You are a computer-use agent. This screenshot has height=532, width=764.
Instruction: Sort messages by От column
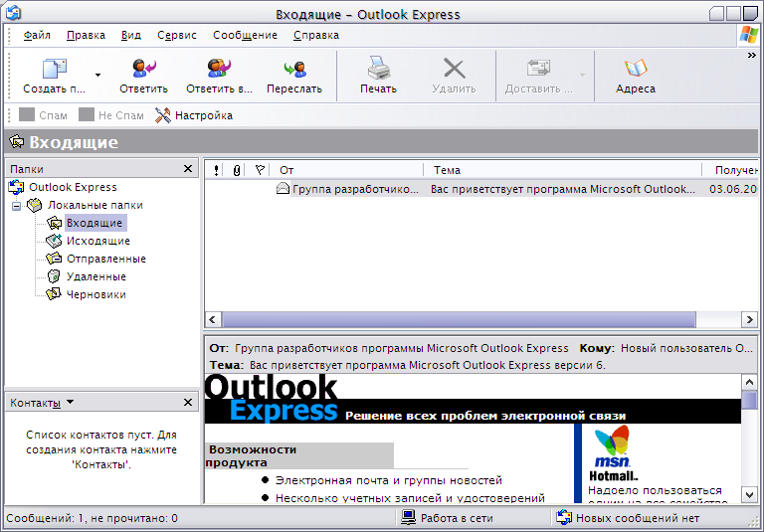[347, 170]
